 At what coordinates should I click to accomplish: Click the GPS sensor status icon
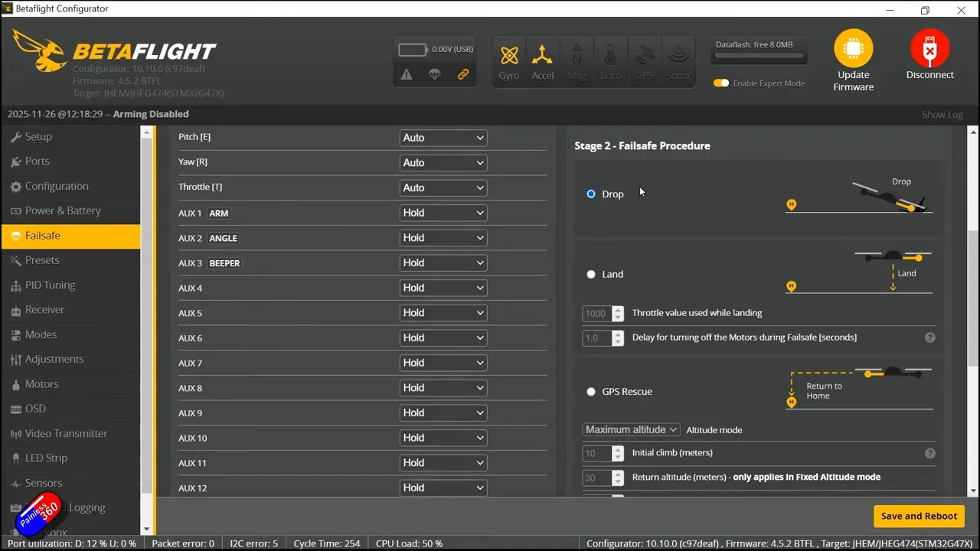click(644, 61)
